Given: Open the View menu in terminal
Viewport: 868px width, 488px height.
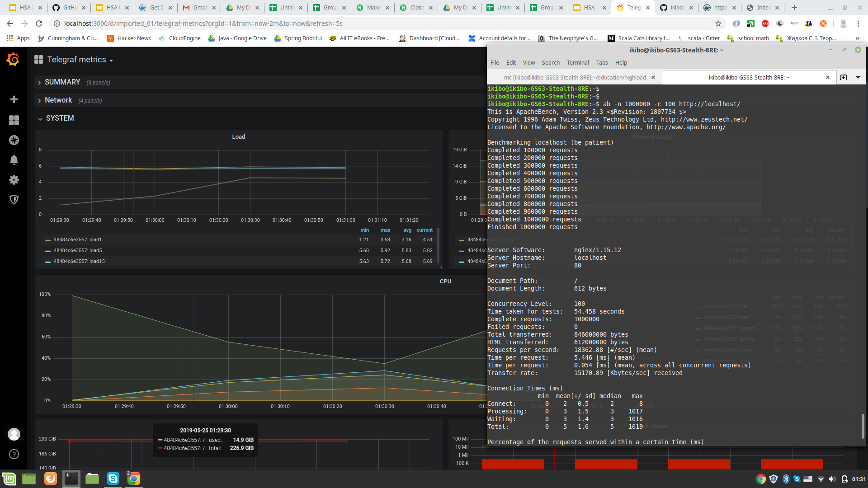Looking at the screenshot, I should pyautogui.click(x=528, y=63).
